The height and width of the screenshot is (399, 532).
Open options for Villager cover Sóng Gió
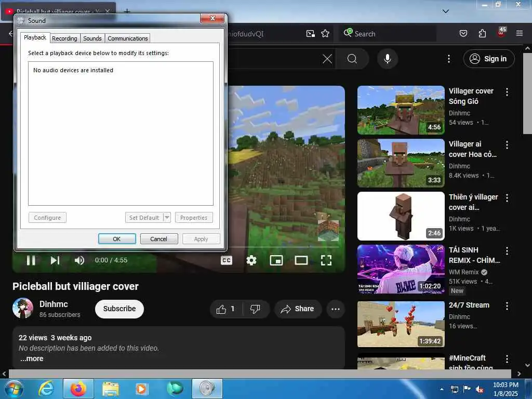pos(507,92)
